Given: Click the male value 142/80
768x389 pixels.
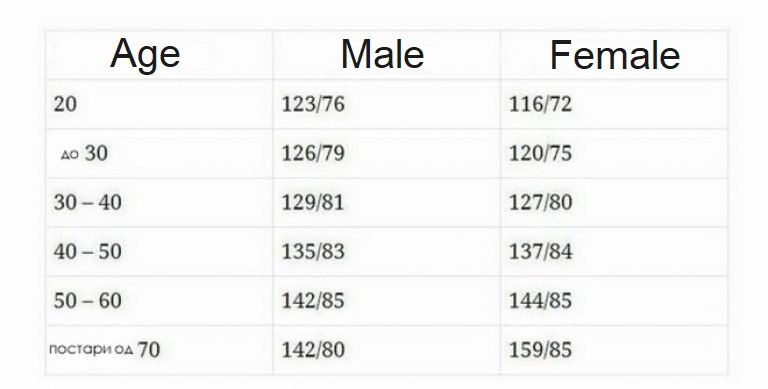Looking at the screenshot, I should (313, 350).
